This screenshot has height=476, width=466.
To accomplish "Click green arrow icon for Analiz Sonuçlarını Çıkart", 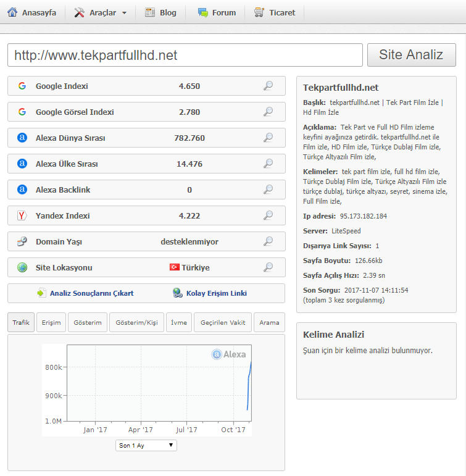I will (x=41, y=293).
